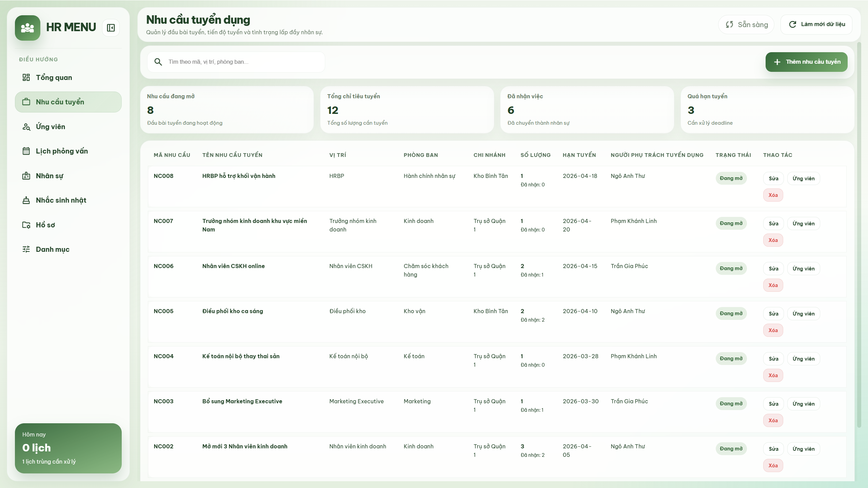Click the plus icon on Thêm nhu cầu tuyển
This screenshot has height=488, width=868.
pos(778,62)
